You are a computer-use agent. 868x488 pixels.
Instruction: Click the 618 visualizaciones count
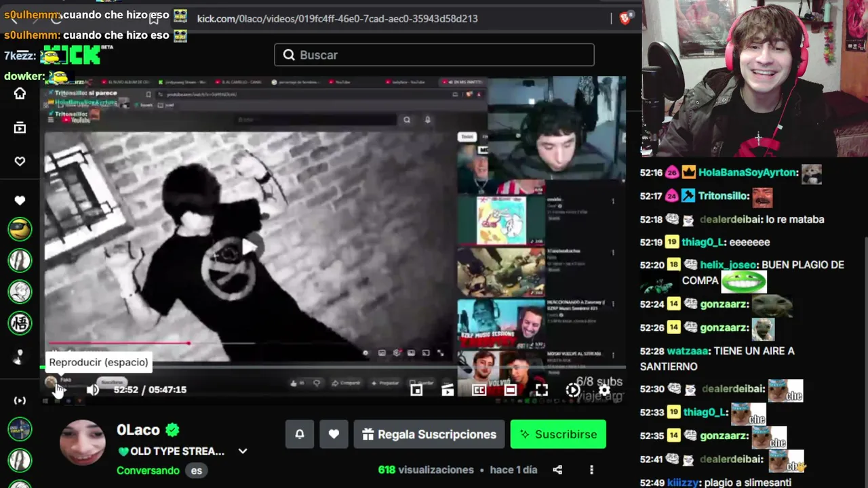click(x=426, y=470)
